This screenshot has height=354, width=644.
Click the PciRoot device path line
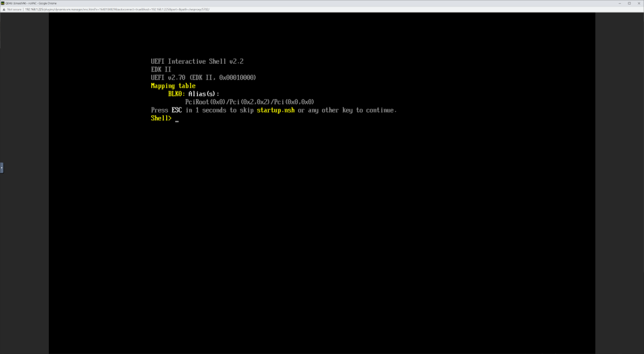tap(250, 102)
